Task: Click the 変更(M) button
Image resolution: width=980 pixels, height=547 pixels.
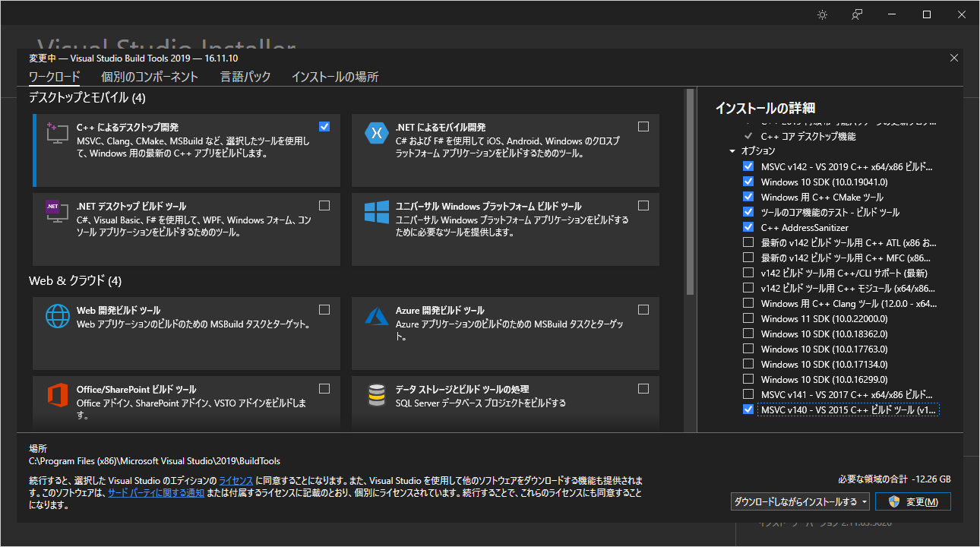Action: (x=912, y=501)
